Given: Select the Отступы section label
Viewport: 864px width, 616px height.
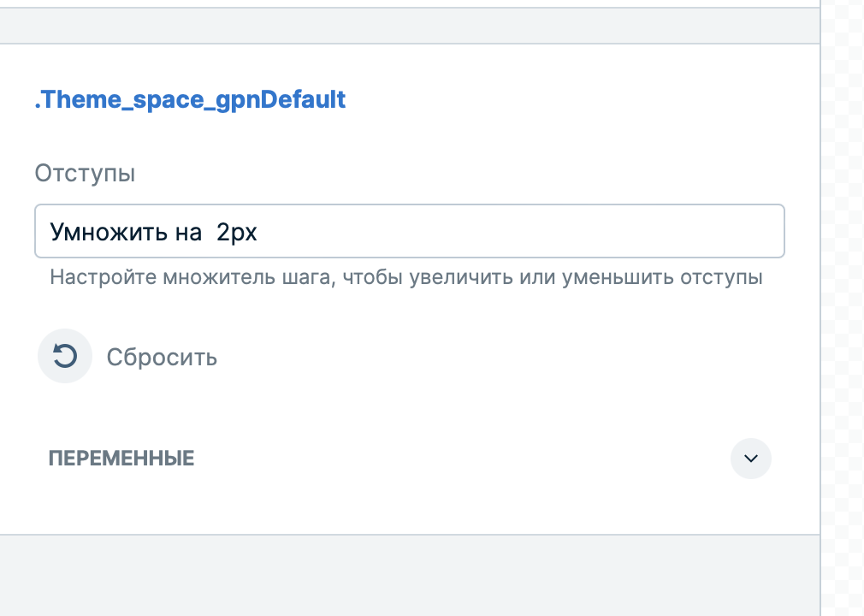Looking at the screenshot, I should (85, 173).
